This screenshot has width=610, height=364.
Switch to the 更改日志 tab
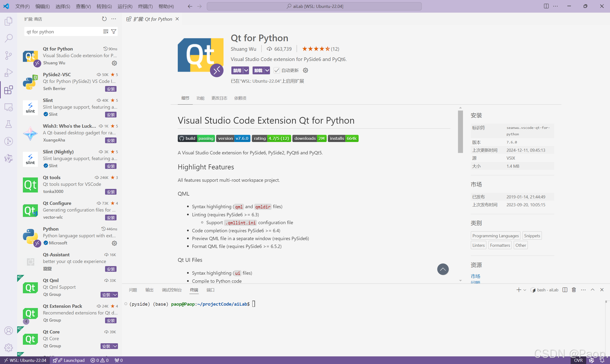click(219, 98)
